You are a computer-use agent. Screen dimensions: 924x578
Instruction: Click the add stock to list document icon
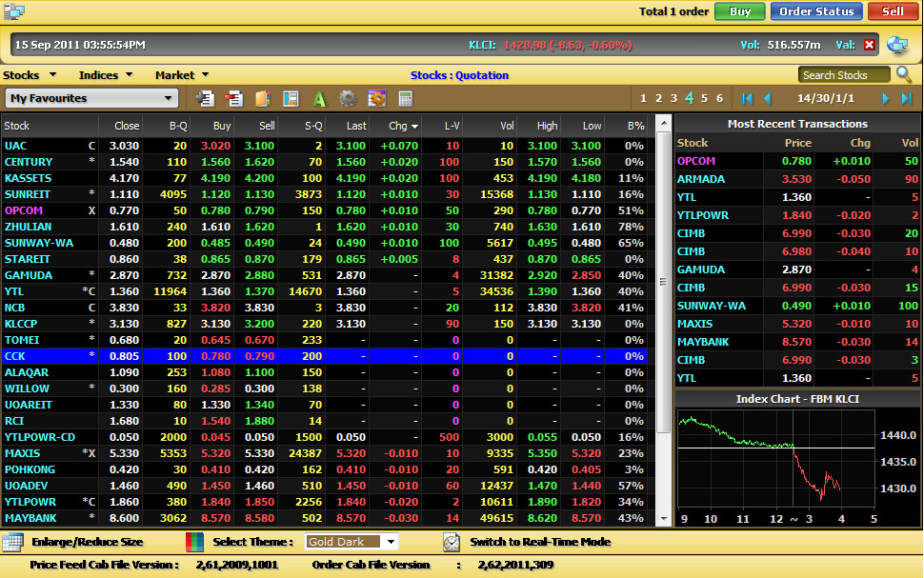[205, 98]
